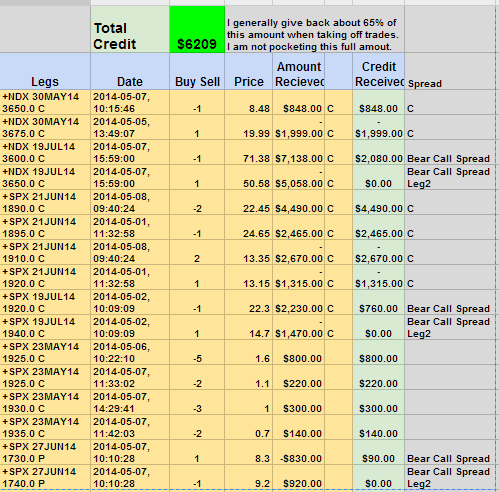Select the price cell 22.3
Viewport: 499px width, 492px height.
[x=249, y=302]
